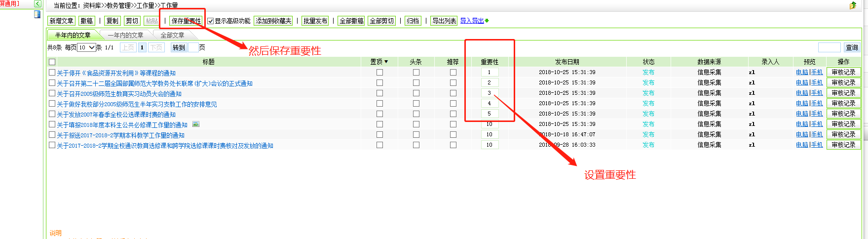
Task: Click the green arrow next to 导入导出
Action: (487, 21)
